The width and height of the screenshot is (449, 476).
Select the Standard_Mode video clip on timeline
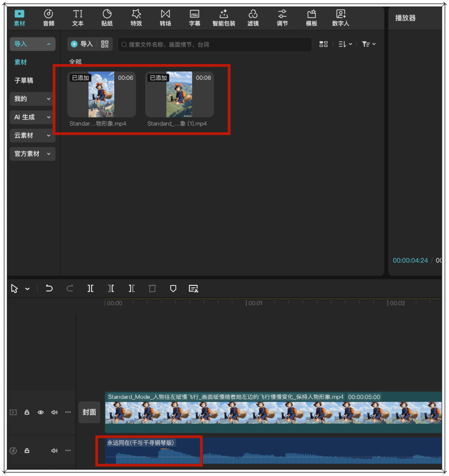coord(274,412)
